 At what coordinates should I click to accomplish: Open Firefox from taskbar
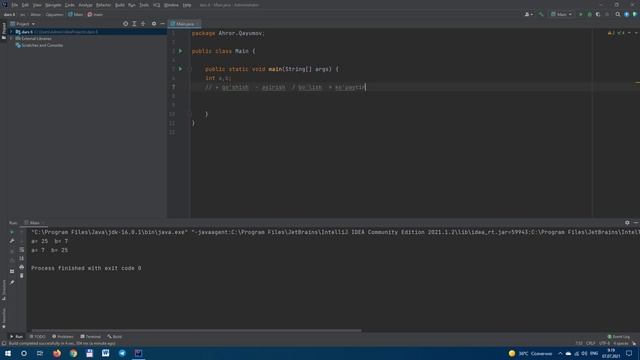click(57, 353)
